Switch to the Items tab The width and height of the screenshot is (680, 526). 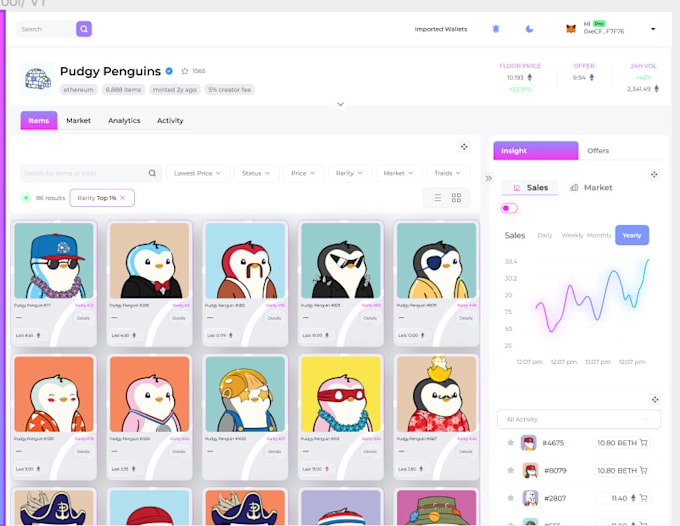coord(39,121)
